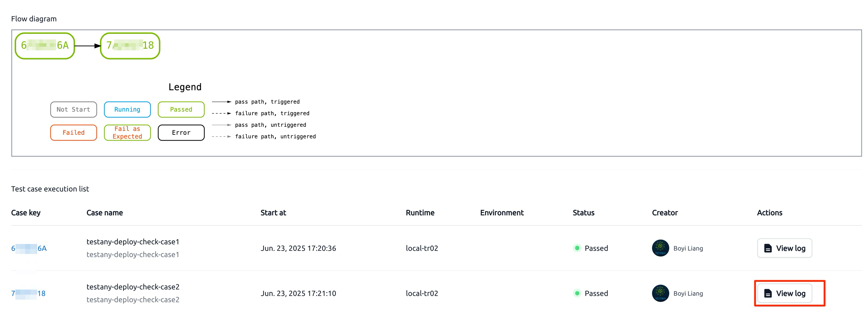Click document icon in case1 View log button
Image resolution: width=868 pixels, height=320 pixels.
[768, 248]
